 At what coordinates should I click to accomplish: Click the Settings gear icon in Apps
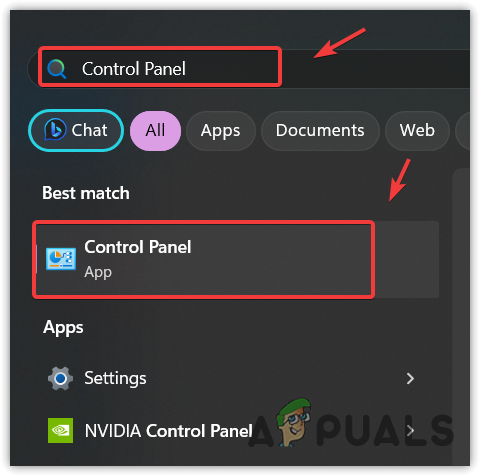point(60,378)
